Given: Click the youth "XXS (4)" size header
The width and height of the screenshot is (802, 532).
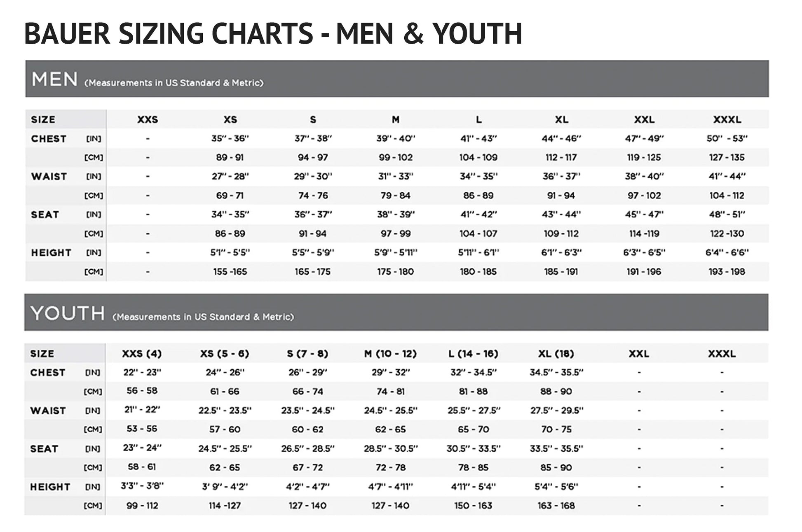Looking at the screenshot, I should coord(142,354).
